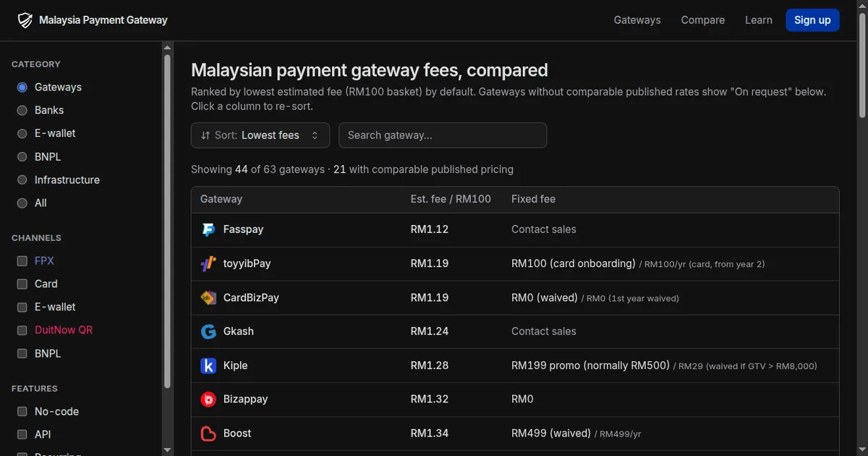The width and height of the screenshot is (868, 456).
Task: Click Contact sales in the Gkash row
Action: [x=544, y=332]
